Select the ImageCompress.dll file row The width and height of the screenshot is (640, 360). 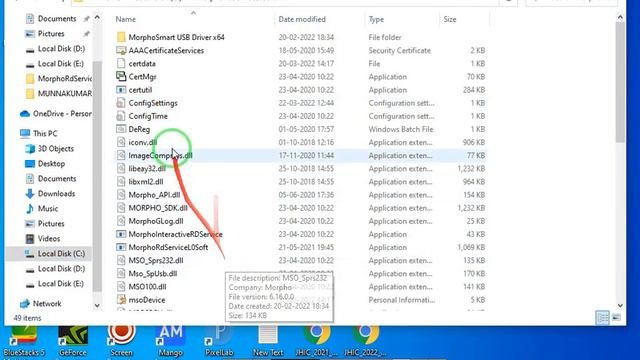(x=300, y=155)
